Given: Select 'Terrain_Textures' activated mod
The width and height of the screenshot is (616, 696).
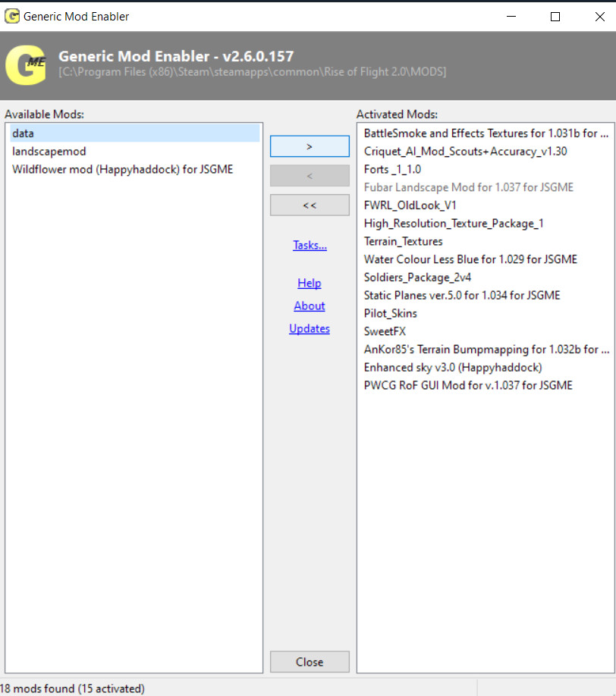Looking at the screenshot, I should coord(486,241).
